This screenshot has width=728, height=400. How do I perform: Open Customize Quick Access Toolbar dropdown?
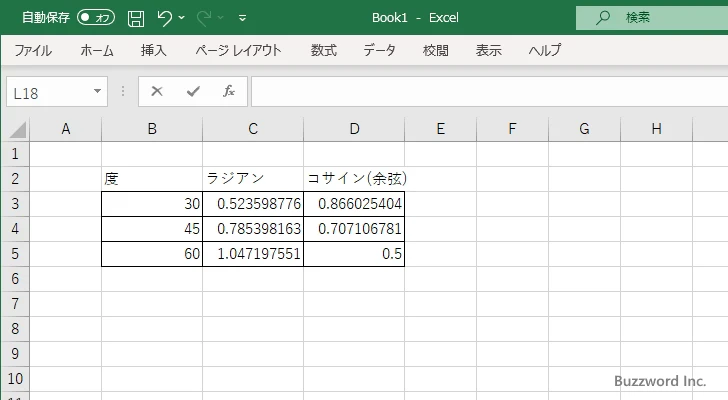(242, 18)
